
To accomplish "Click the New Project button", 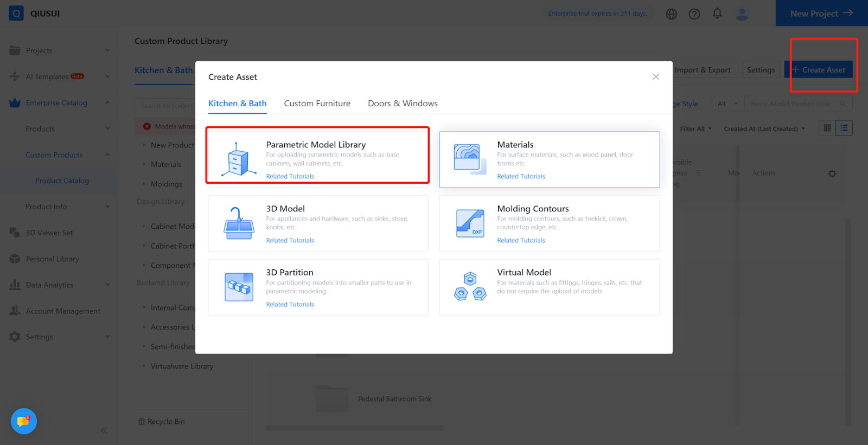I will tap(821, 14).
